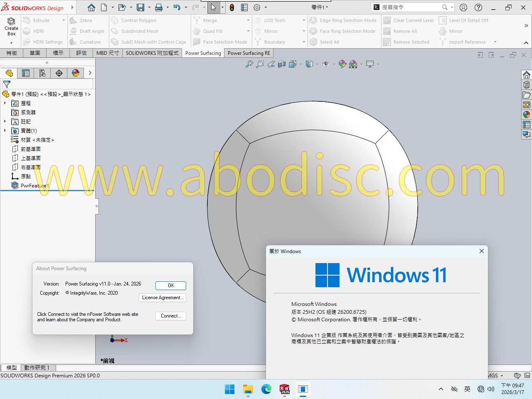
Task: Select the PropertyManager panel icon
Action: point(26,73)
